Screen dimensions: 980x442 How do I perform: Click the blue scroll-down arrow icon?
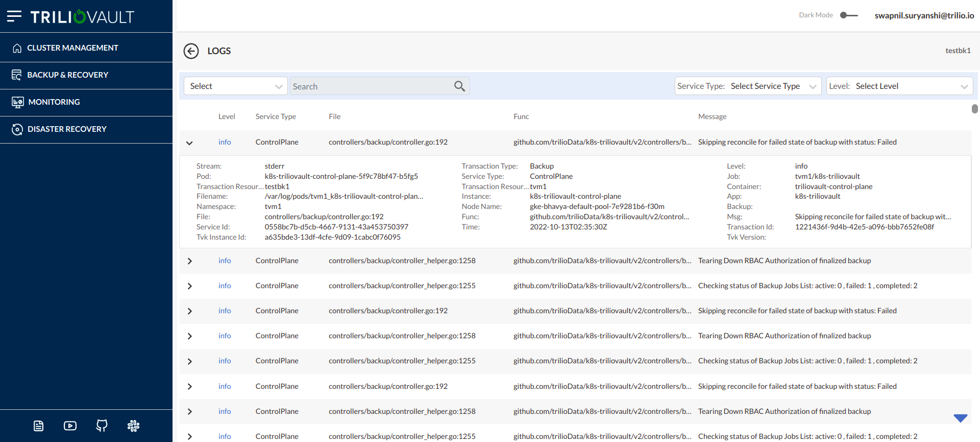(960, 418)
